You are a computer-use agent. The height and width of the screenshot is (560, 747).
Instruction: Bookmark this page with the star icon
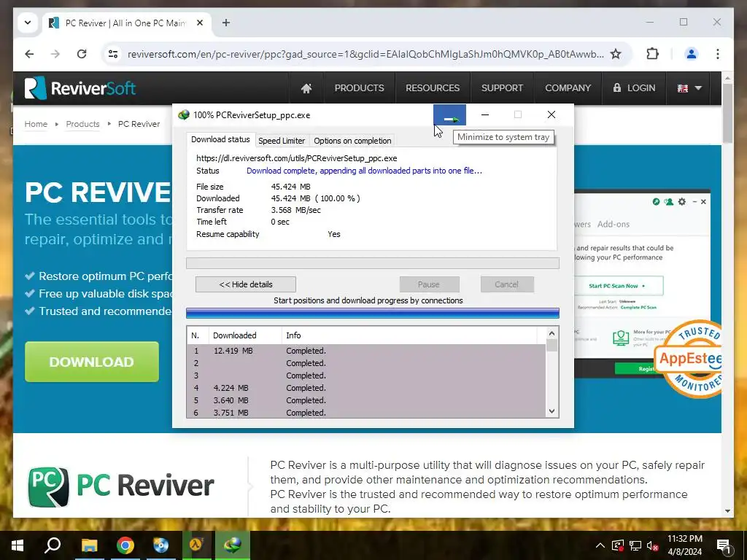tap(616, 54)
